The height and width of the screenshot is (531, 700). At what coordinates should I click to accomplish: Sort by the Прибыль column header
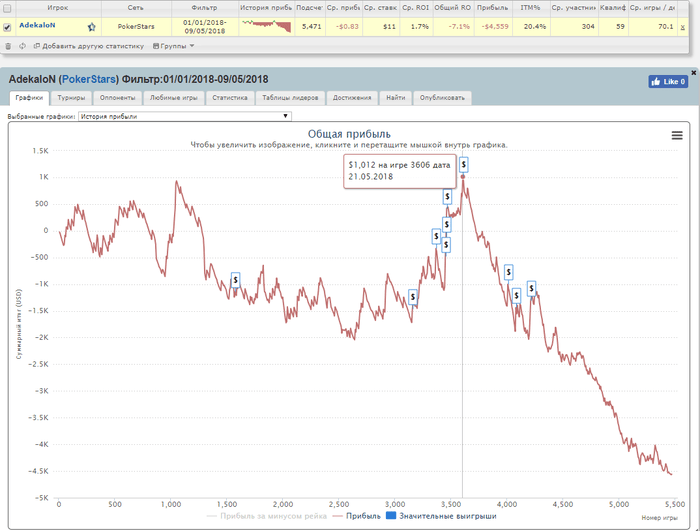[x=492, y=8]
